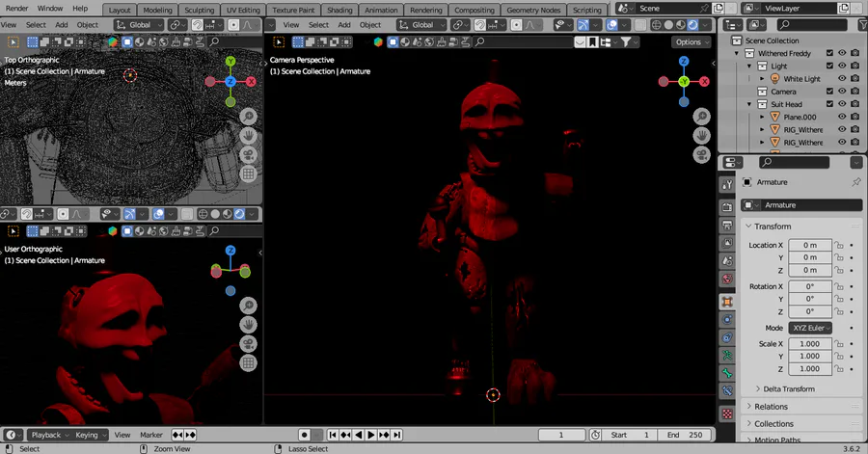Open the Output properties tab

coord(727,225)
